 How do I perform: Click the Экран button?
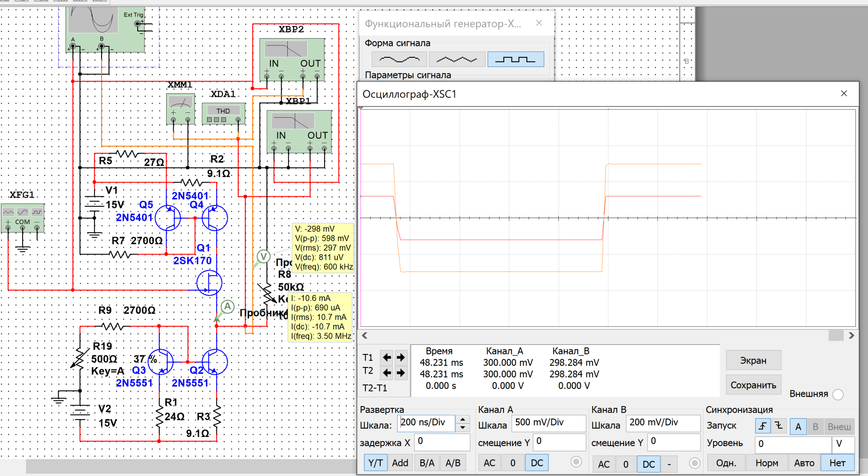pyautogui.click(x=753, y=360)
